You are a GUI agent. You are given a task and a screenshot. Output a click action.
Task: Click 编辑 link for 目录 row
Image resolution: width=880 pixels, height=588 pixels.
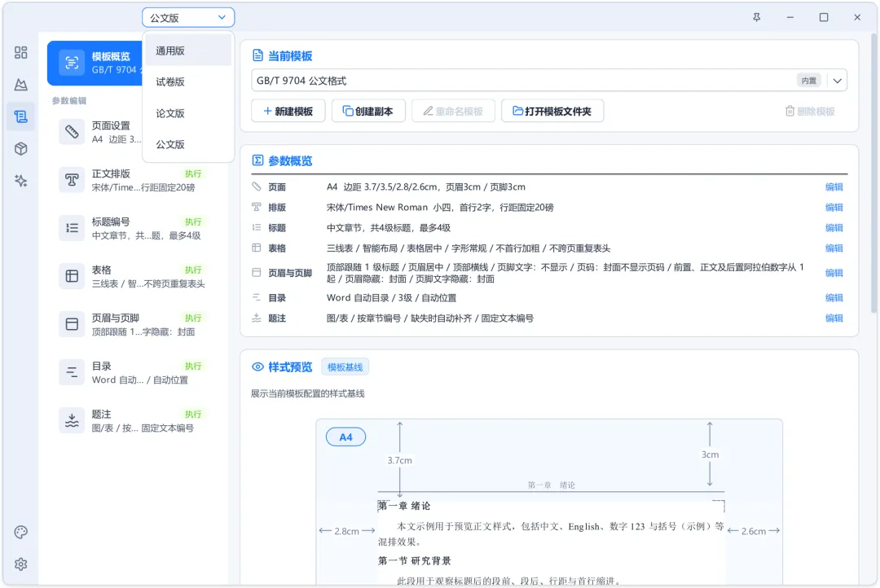pyautogui.click(x=834, y=298)
